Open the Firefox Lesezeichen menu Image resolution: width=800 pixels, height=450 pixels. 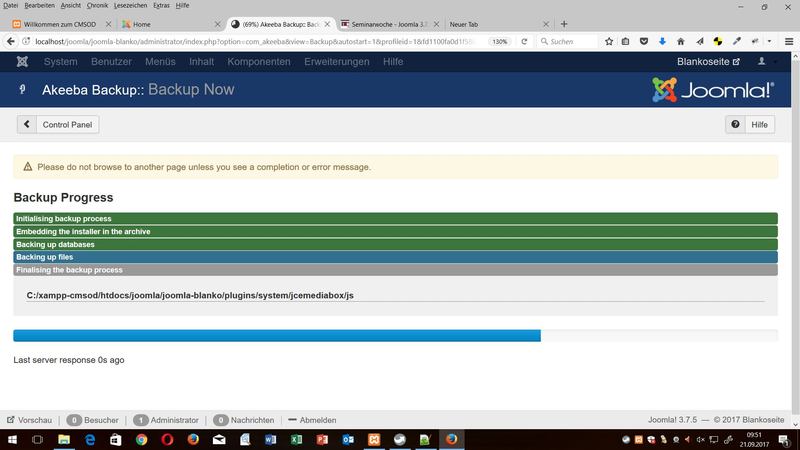click(x=130, y=5)
